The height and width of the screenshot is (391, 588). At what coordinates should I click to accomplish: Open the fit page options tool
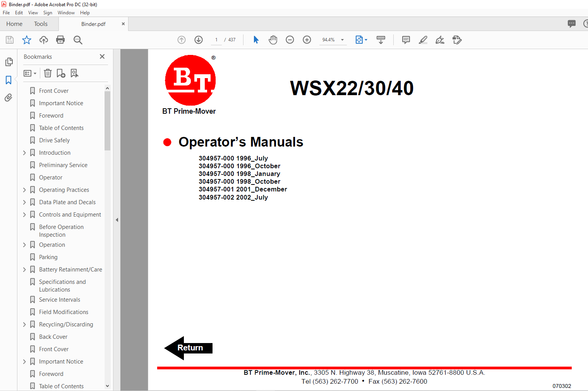coord(361,40)
